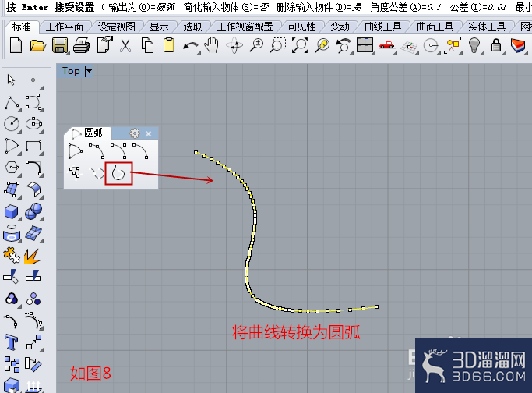The height and width of the screenshot is (393, 532).
Task: Select the Polyline tool
Action: (12, 103)
